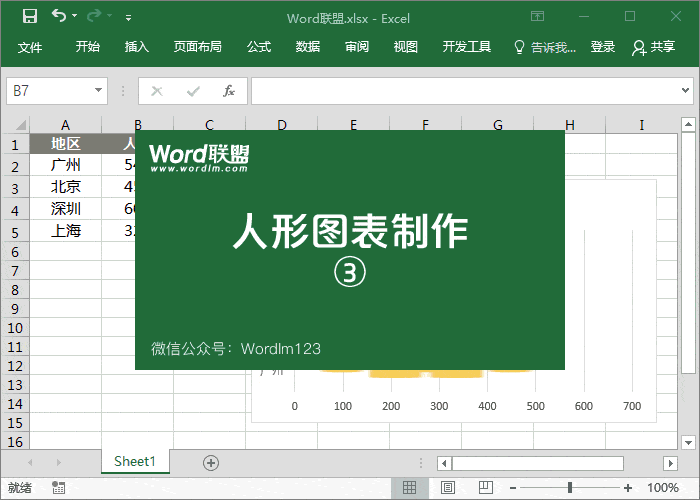Click the 登录 sign-in button
This screenshot has height=500, width=700.
(603, 46)
